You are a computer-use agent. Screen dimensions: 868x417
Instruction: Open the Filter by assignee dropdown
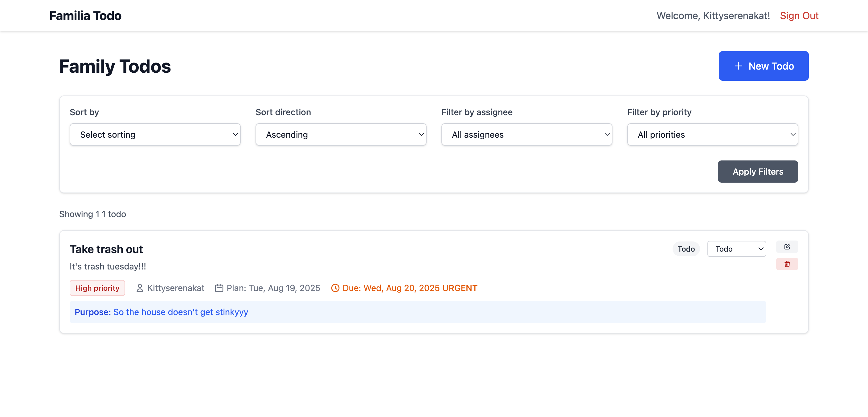point(527,135)
